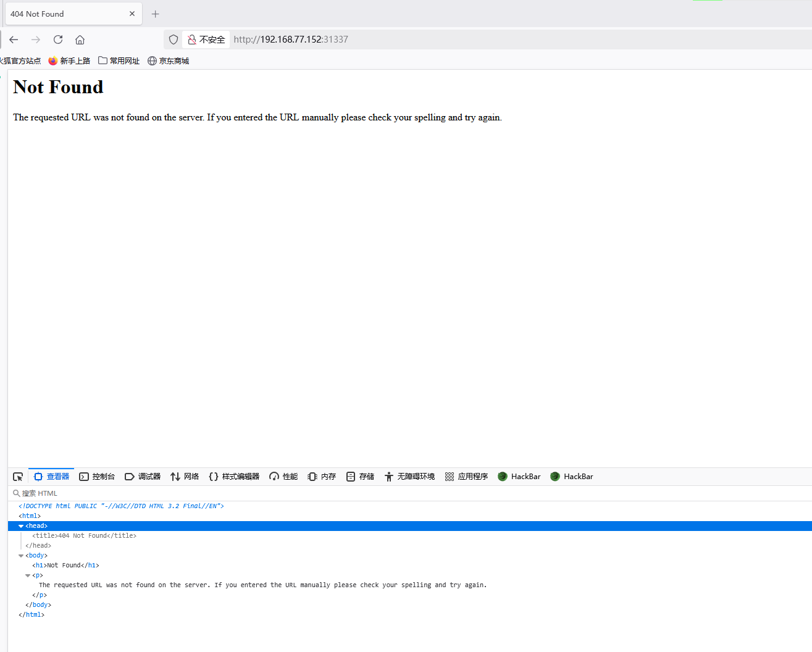
Task: Click the browser Back arrow button
Action: (14, 40)
